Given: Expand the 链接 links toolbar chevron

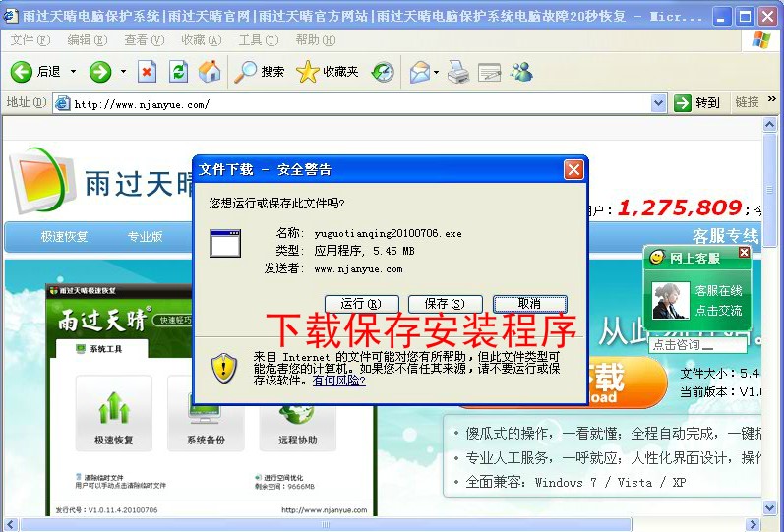Looking at the screenshot, I should pyautogui.click(x=772, y=100).
